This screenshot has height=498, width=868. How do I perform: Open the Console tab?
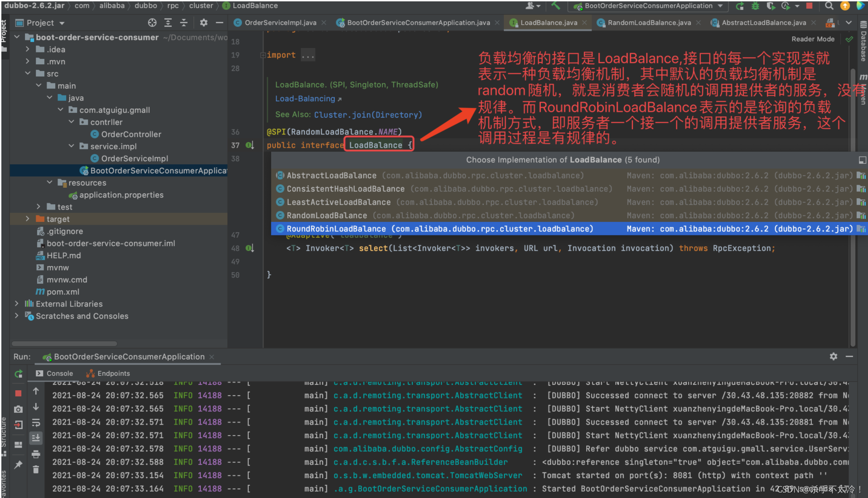pyautogui.click(x=54, y=373)
